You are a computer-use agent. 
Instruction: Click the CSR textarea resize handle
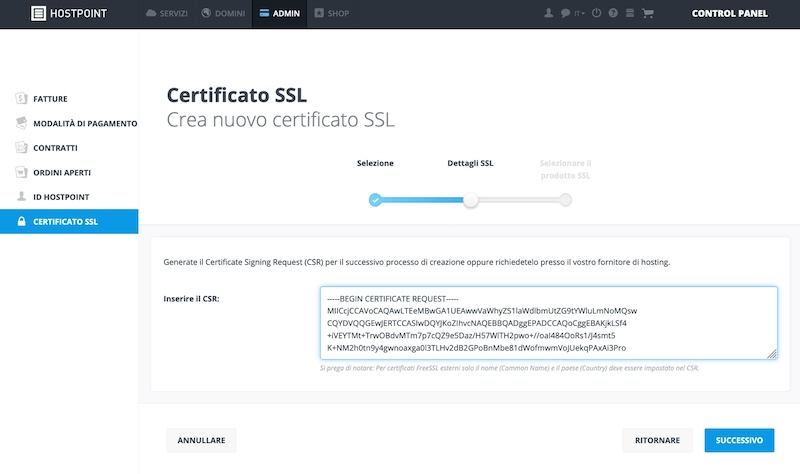point(772,354)
